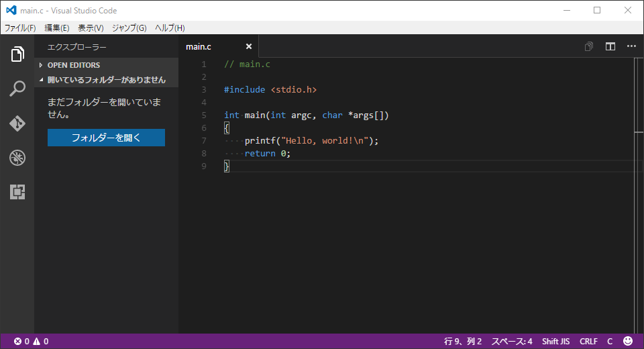Image resolution: width=644 pixels, height=349 pixels.
Task: Change language mode via C indicator
Action: [x=610, y=341]
